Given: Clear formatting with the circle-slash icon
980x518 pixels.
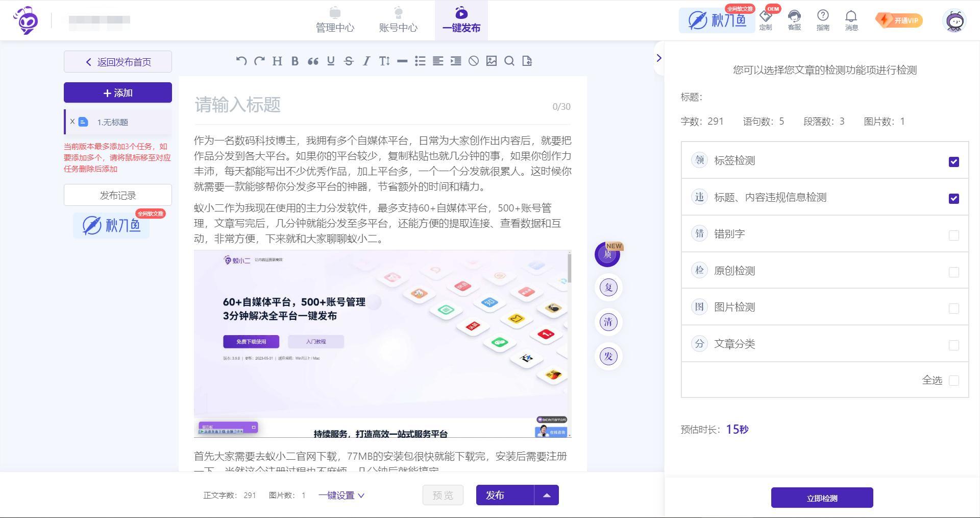Looking at the screenshot, I should click(474, 61).
